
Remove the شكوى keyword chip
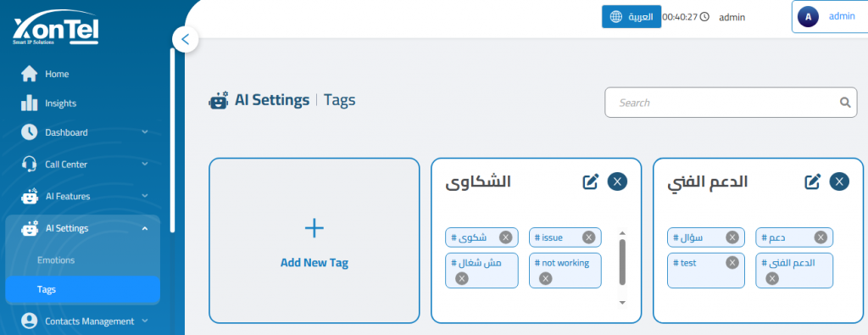(505, 237)
